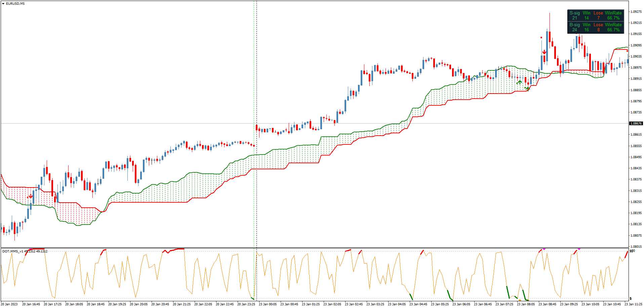Image resolution: width=644 pixels, height=308 pixels.
Task: Click the red sell arrow near 20 Jan 16:45
Action: (x=31, y=196)
